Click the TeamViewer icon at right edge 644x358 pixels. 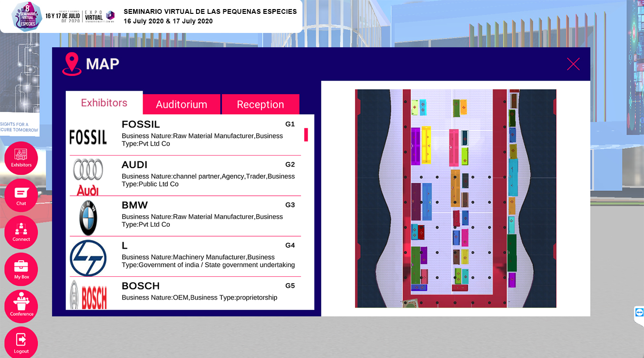[639, 312]
